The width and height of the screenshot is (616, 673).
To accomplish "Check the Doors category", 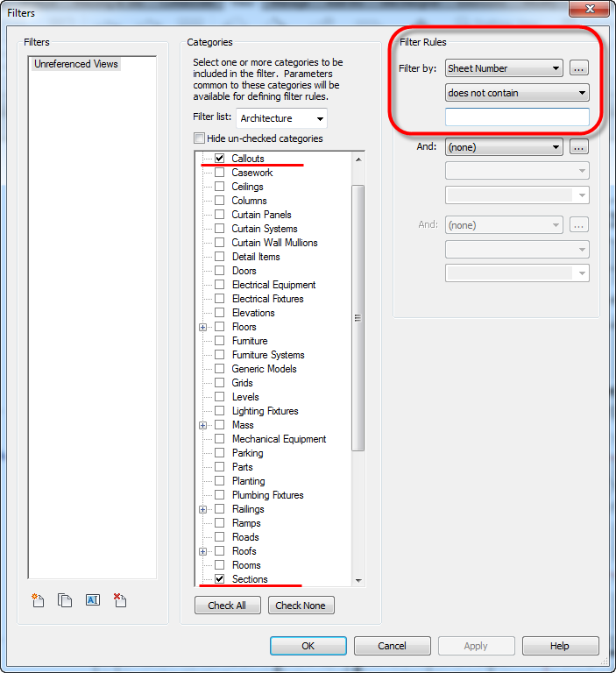I will [x=219, y=271].
